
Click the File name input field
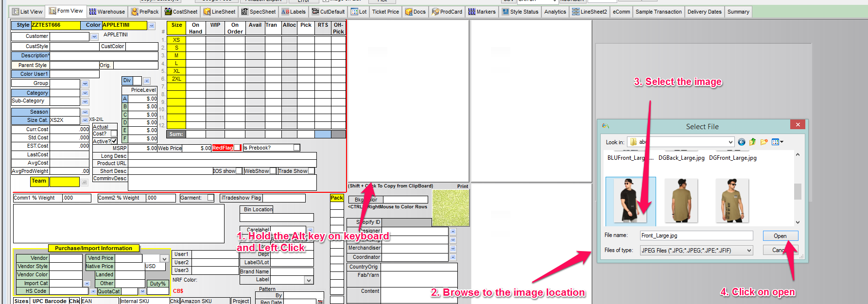click(x=696, y=236)
